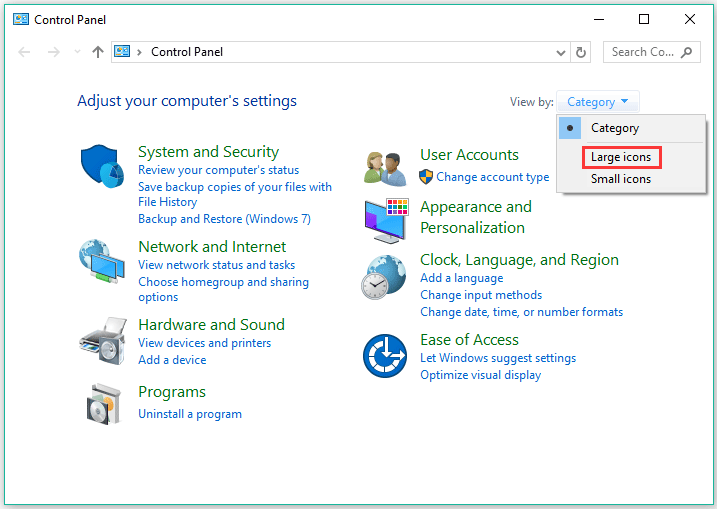Open the recent locations dropdown arrow
The width and height of the screenshot is (717, 509).
pos(77,52)
